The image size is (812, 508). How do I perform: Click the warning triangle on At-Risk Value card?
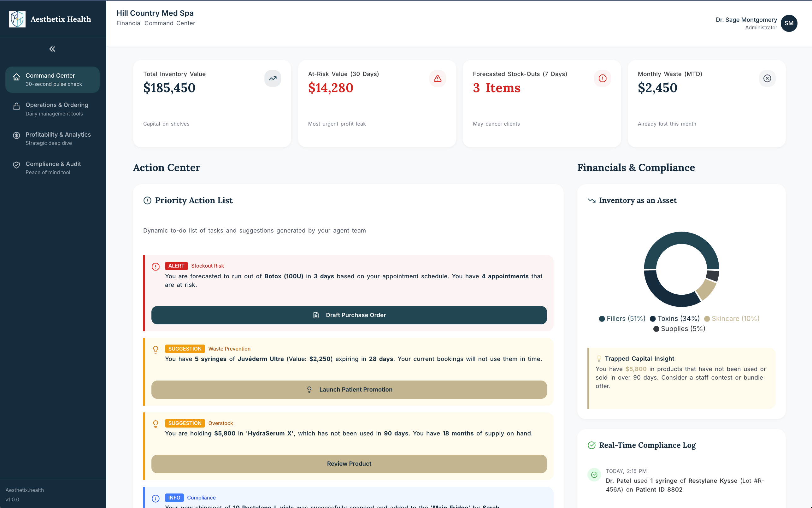(x=438, y=78)
